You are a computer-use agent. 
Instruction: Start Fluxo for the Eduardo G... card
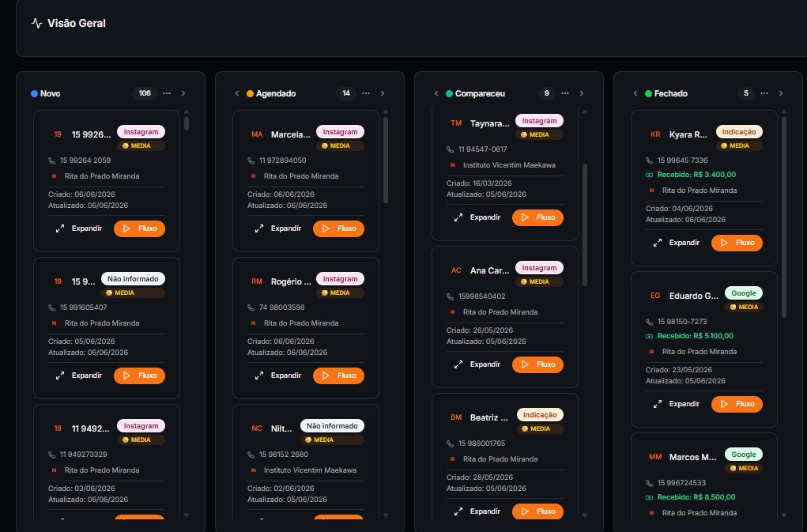pyautogui.click(x=737, y=404)
